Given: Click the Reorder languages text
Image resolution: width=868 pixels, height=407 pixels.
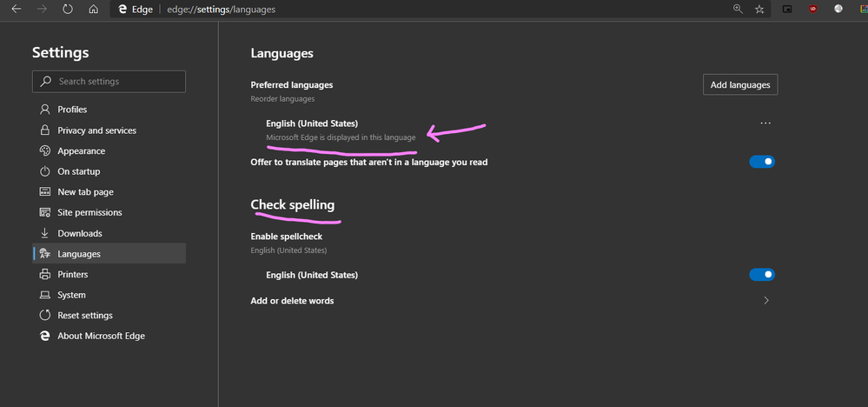Looking at the screenshot, I should click(x=282, y=99).
